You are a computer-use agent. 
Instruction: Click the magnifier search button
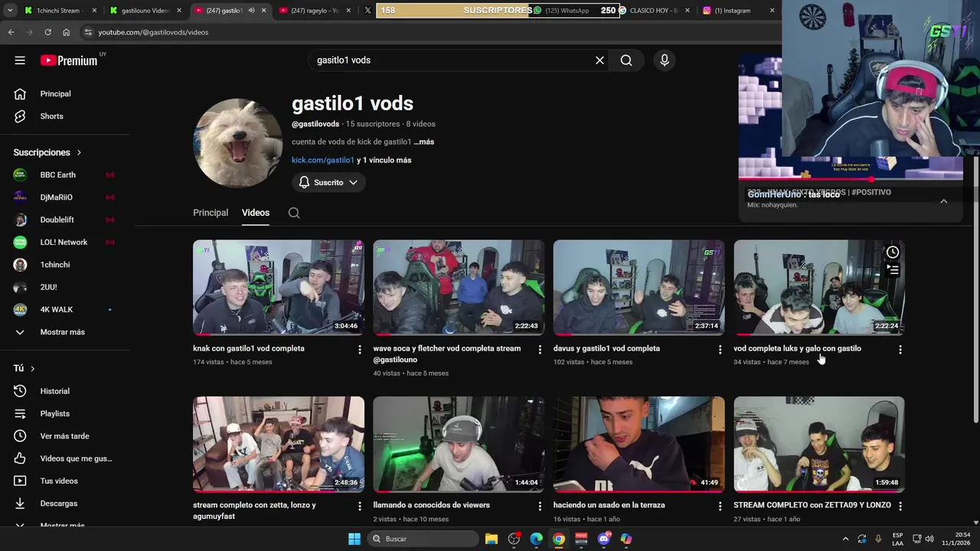626,60
